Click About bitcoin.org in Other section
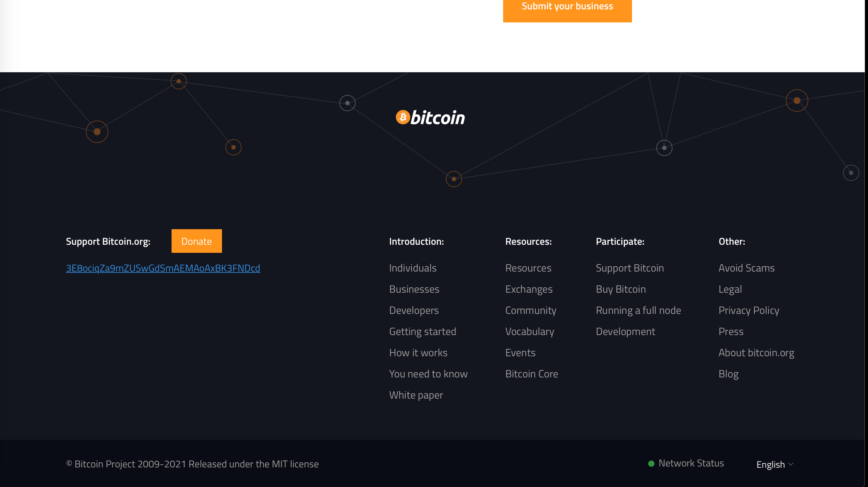 pyautogui.click(x=757, y=352)
